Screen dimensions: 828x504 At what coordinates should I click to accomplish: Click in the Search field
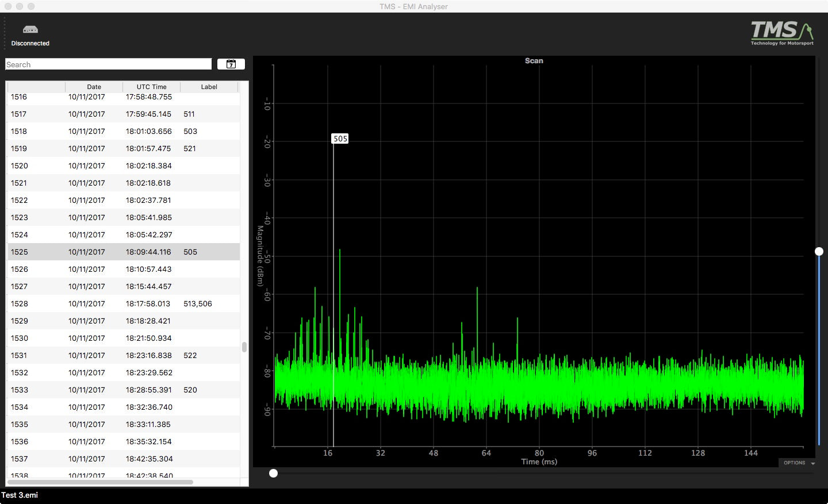click(x=108, y=64)
